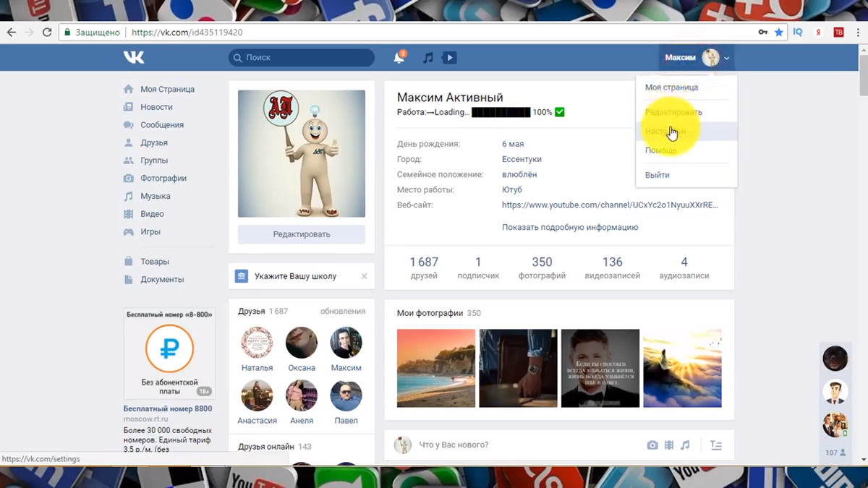Expand the Максим profile dropdown arrow

(x=727, y=58)
